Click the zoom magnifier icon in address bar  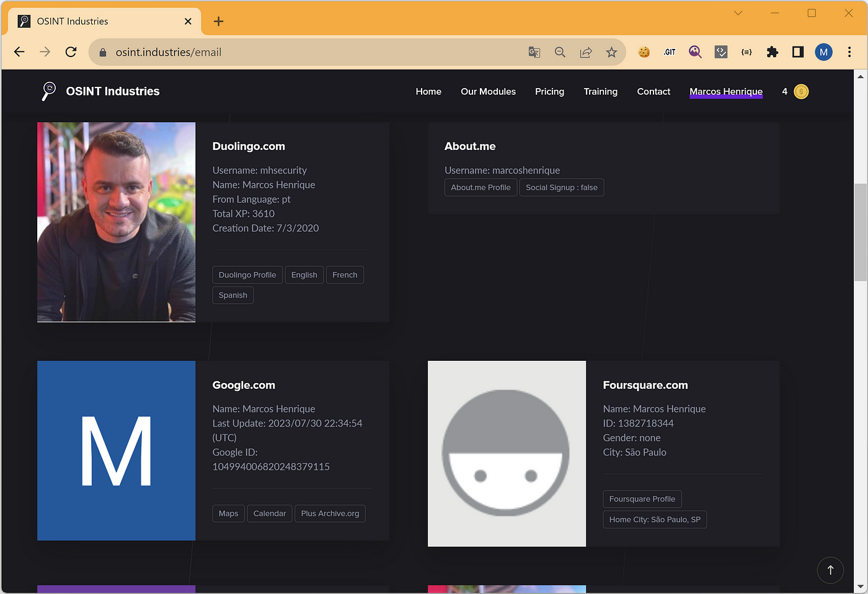pyautogui.click(x=560, y=52)
